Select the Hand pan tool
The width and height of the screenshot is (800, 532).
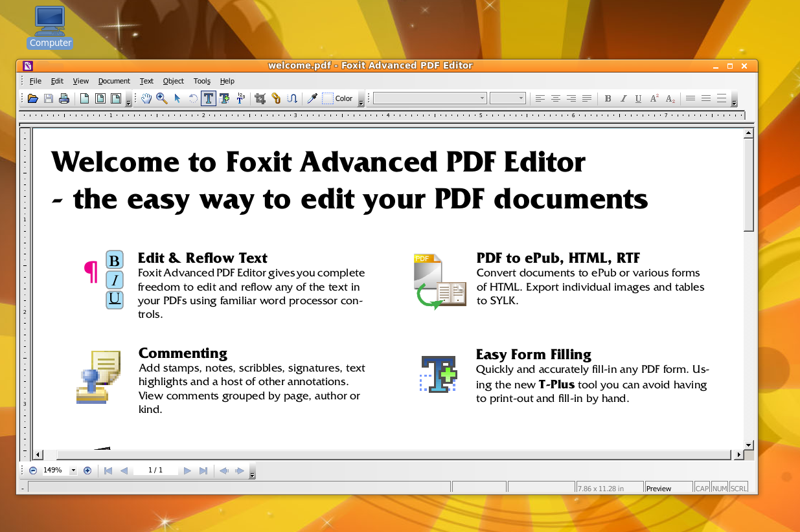pyautogui.click(x=147, y=98)
